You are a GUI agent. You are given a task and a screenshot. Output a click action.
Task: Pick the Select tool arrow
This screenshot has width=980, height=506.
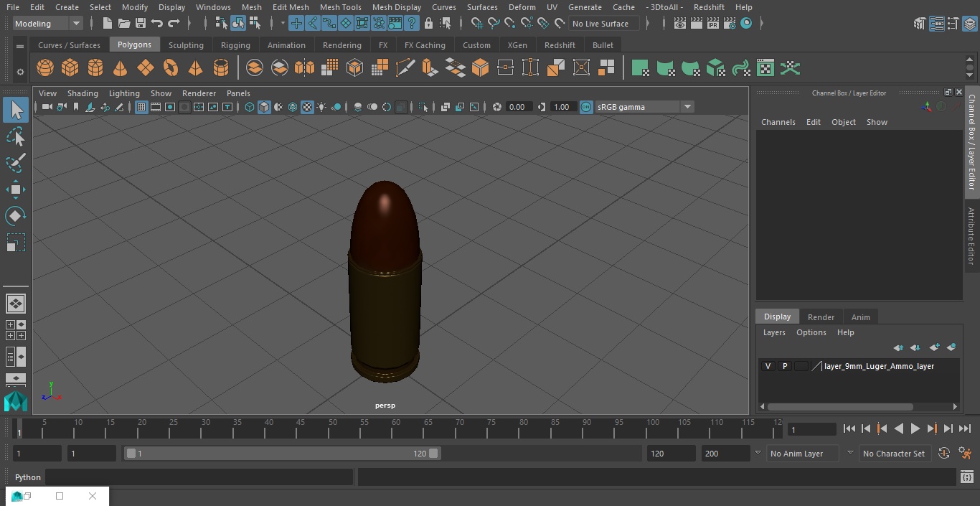(16, 110)
